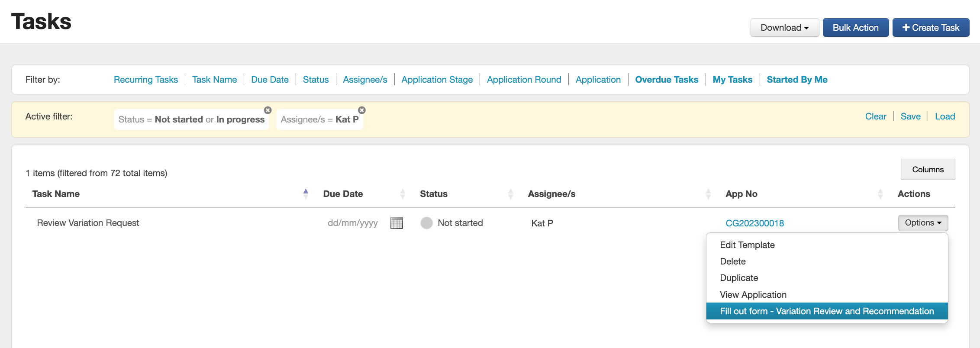Screen dimensions: 980x348
Task: Expand the Download dropdown button
Action: point(784,28)
